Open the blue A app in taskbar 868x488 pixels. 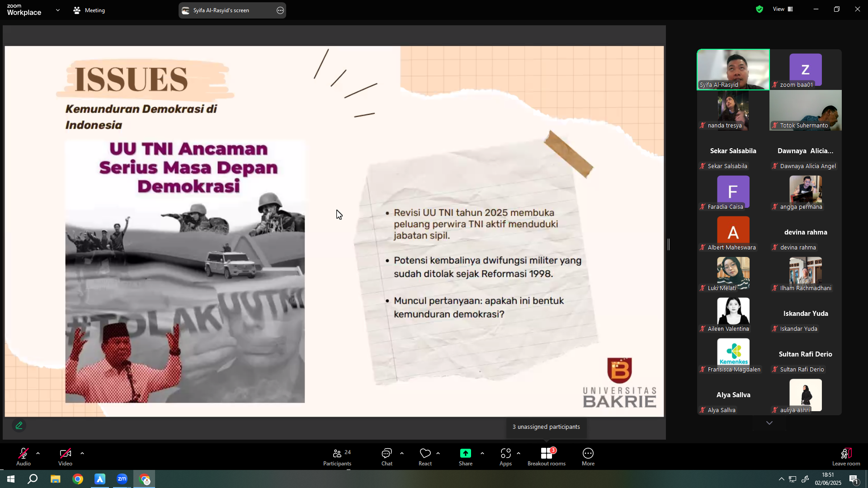pos(100,479)
